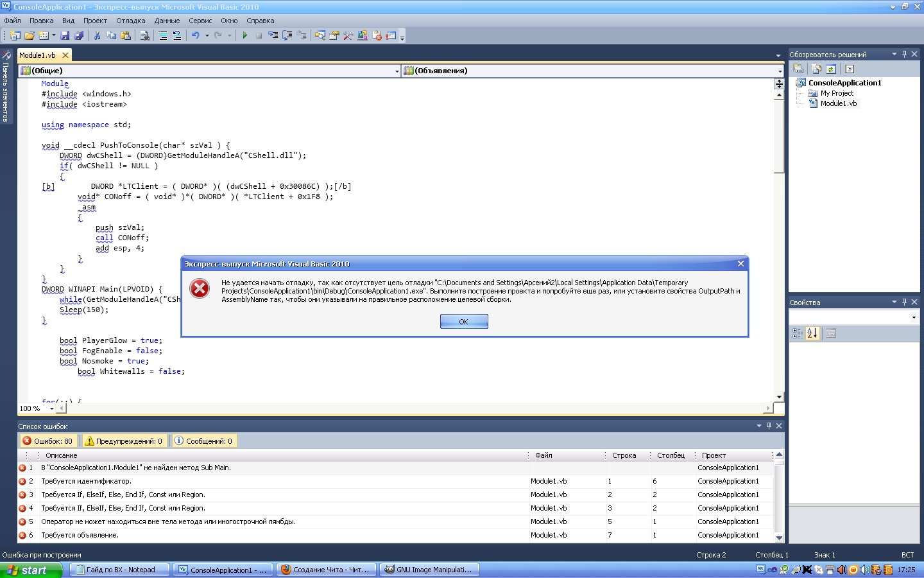Image resolution: width=924 pixels, height=578 pixels.
Task: Click the Add New Item toolbar icon
Action: pyautogui.click(x=44, y=36)
